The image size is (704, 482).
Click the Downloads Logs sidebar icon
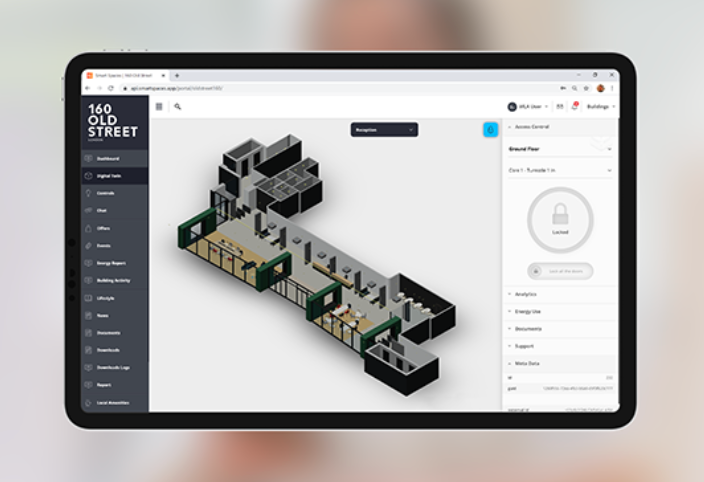(88, 368)
